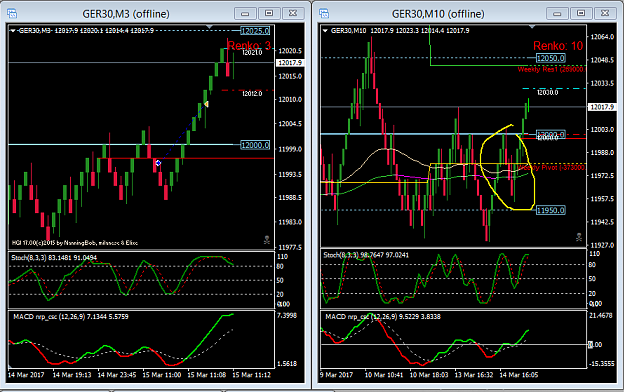Minimize the GER30,M10 chart window
This screenshot has width=625, height=392.
click(557, 14)
